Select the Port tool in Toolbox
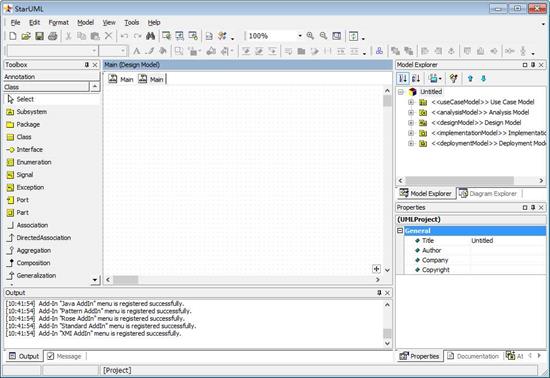 pyautogui.click(x=52, y=200)
